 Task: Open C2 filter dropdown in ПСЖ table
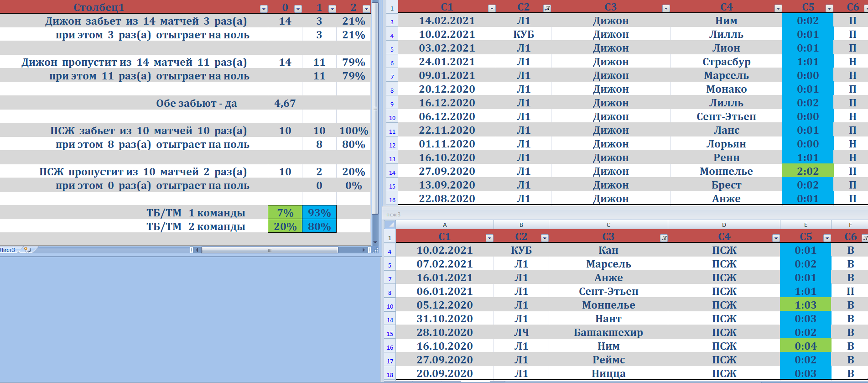pyautogui.click(x=545, y=238)
